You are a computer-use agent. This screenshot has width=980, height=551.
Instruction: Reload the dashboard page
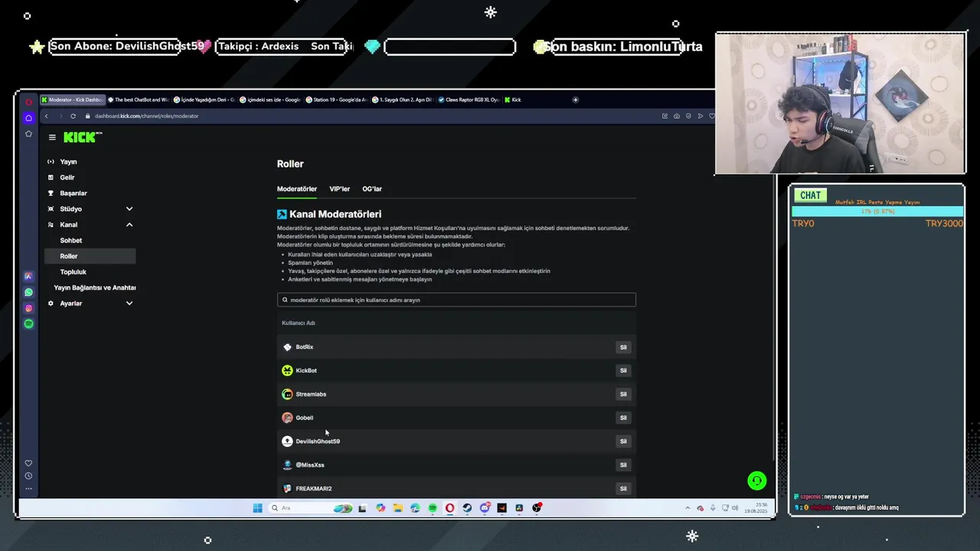pyautogui.click(x=73, y=116)
